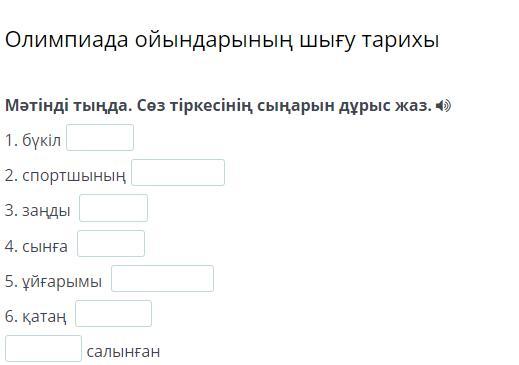Click the word 'ұйғарымы' in item 5
Viewport: 519px width, 365px height.
(x=62, y=282)
